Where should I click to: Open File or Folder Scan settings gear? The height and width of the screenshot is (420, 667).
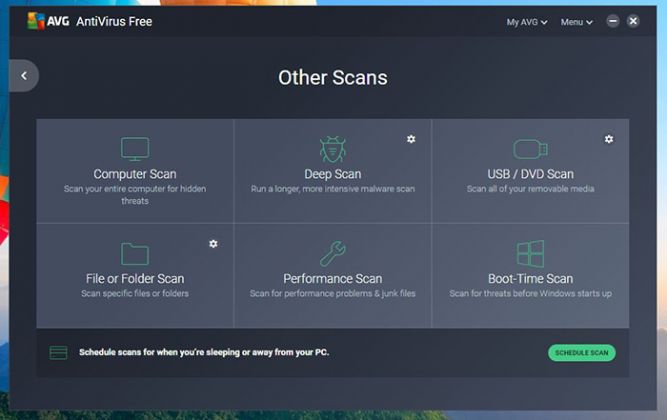[x=213, y=243]
